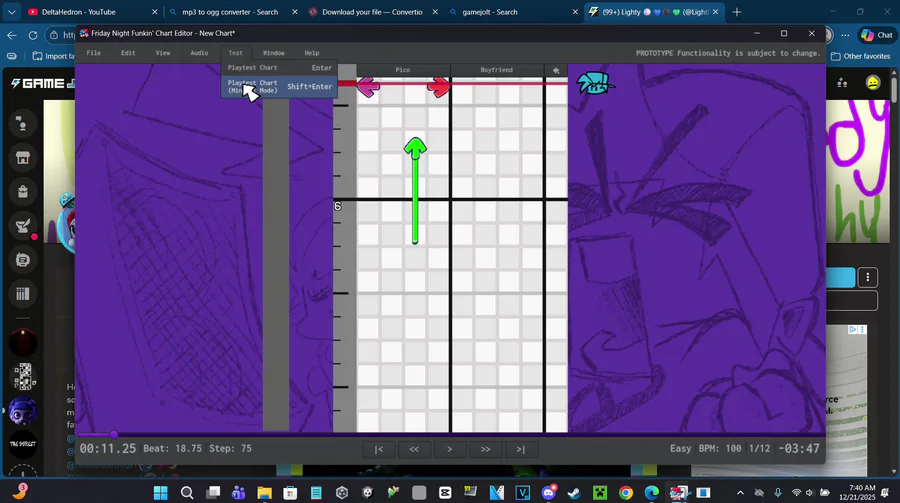Select the green up arrow note
The height and width of the screenshot is (503, 900).
click(415, 148)
